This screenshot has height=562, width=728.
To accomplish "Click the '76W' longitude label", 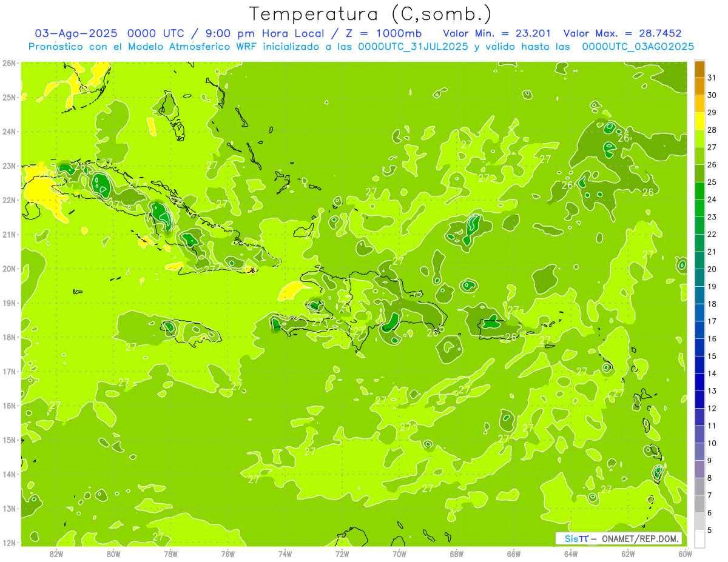I will pyautogui.click(x=228, y=554).
